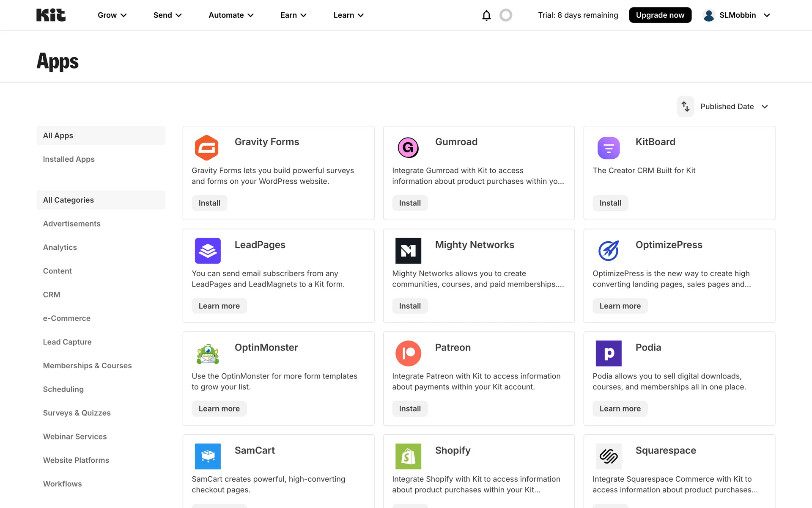Click the circular progress indicator in header

point(505,15)
